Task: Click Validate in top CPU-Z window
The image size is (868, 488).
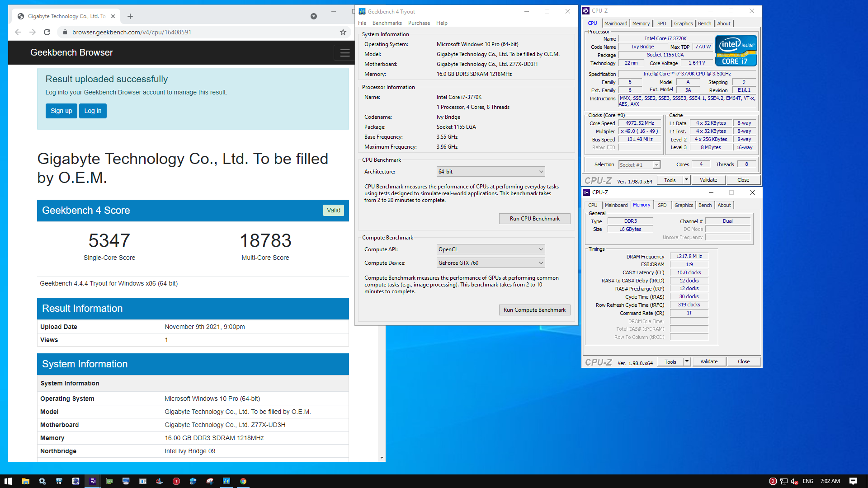Action: coord(708,180)
